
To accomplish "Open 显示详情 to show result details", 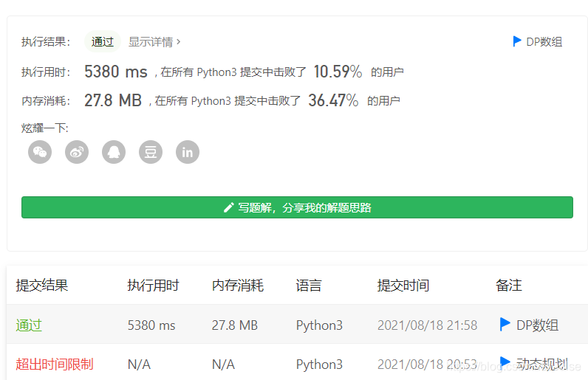I will (x=154, y=41).
